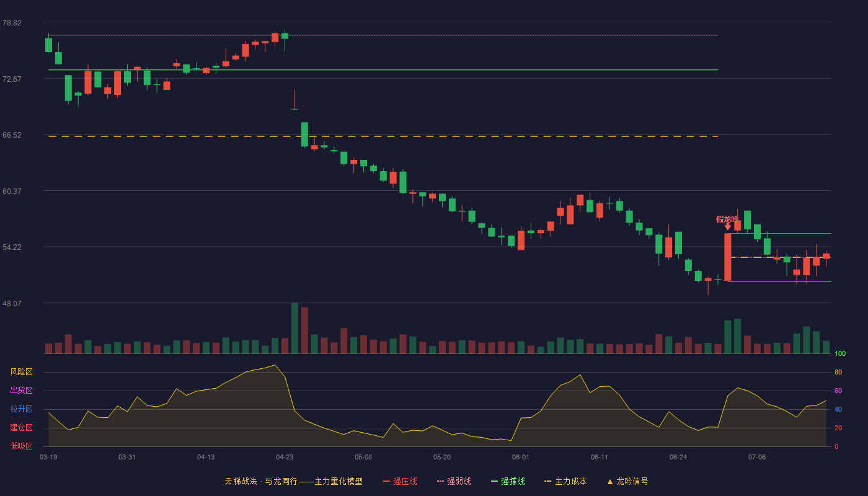Select the 建仓区 zone label
Screen dimensions: 868x496
coord(22,428)
